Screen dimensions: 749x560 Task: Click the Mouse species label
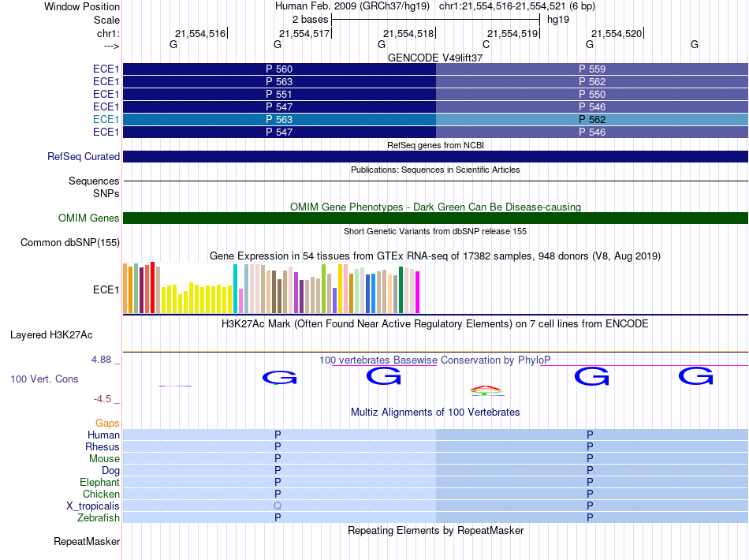coord(104,459)
